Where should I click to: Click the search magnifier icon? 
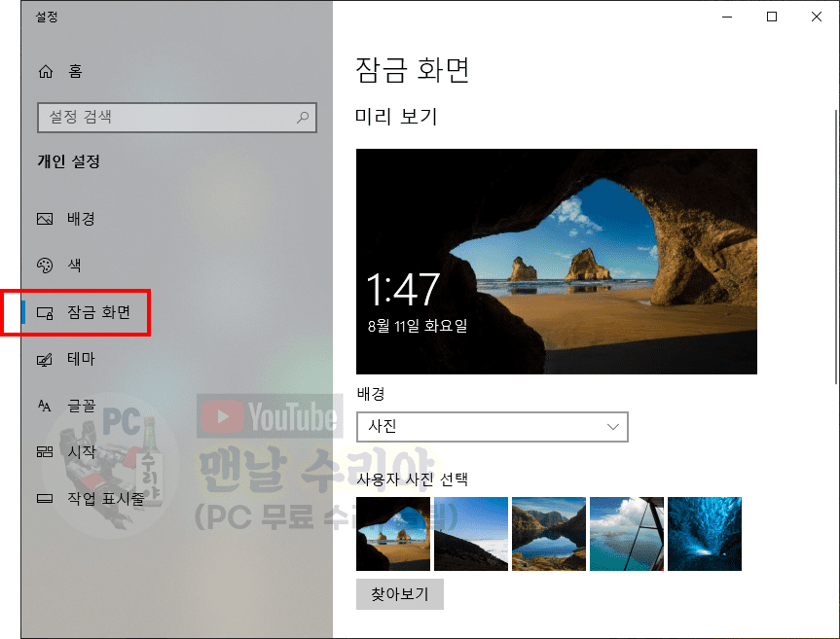pos(303,118)
